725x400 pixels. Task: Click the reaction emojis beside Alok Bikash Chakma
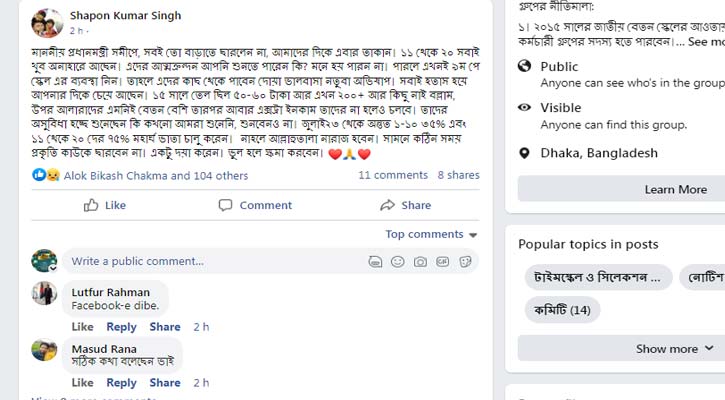[x=46, y=175]
